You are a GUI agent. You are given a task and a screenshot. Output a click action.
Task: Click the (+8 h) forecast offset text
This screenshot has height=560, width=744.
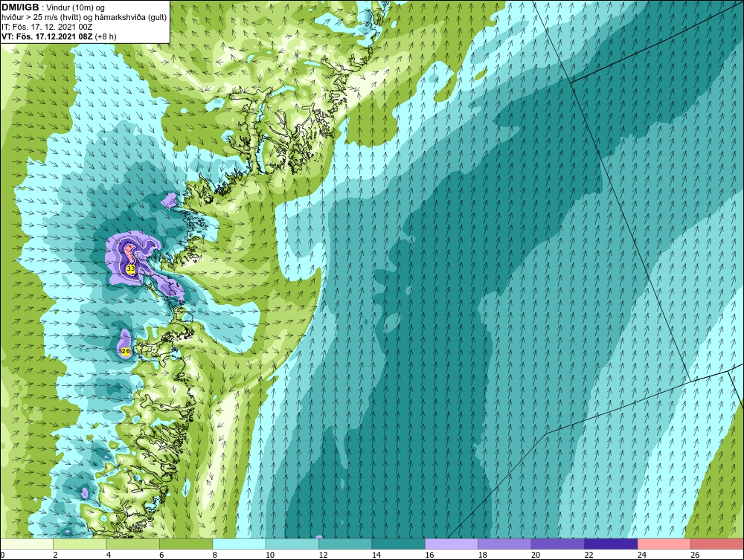point(106,36)
